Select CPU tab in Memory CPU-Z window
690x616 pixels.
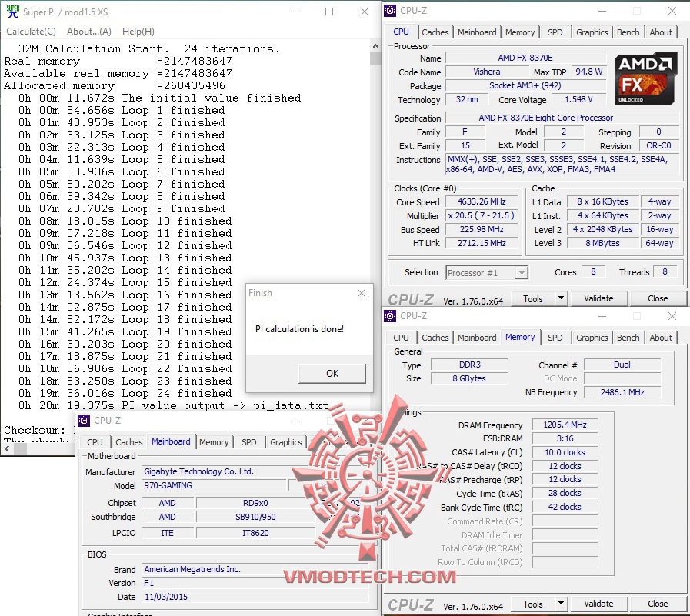click(401, 338)
